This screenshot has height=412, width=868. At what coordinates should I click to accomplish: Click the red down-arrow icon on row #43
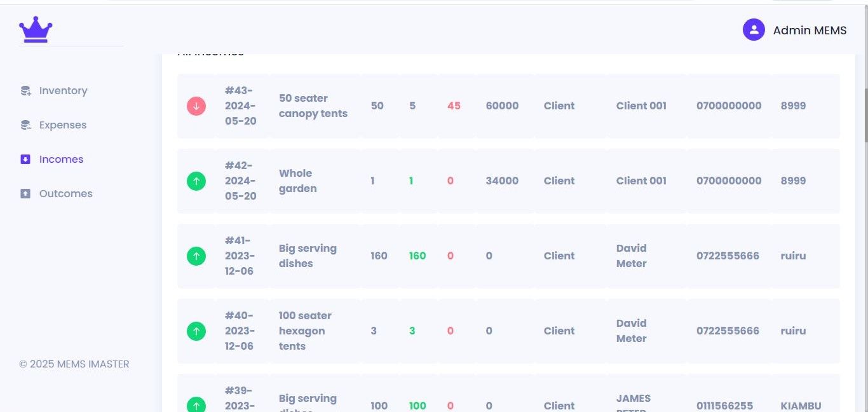coord(196,106)
